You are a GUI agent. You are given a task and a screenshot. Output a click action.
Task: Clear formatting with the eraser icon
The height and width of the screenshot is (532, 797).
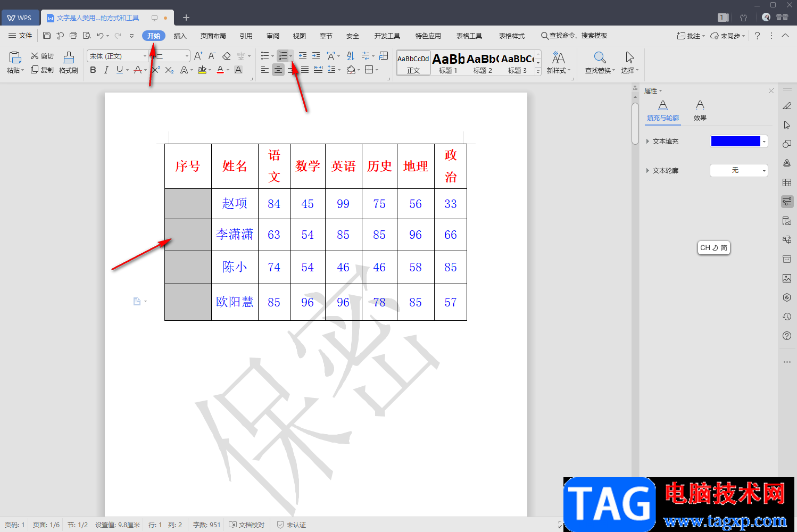click(x=227, y=56)
